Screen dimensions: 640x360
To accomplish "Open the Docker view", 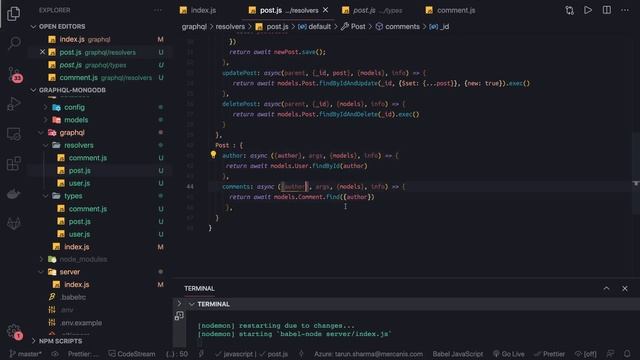I will coord(14,193).
